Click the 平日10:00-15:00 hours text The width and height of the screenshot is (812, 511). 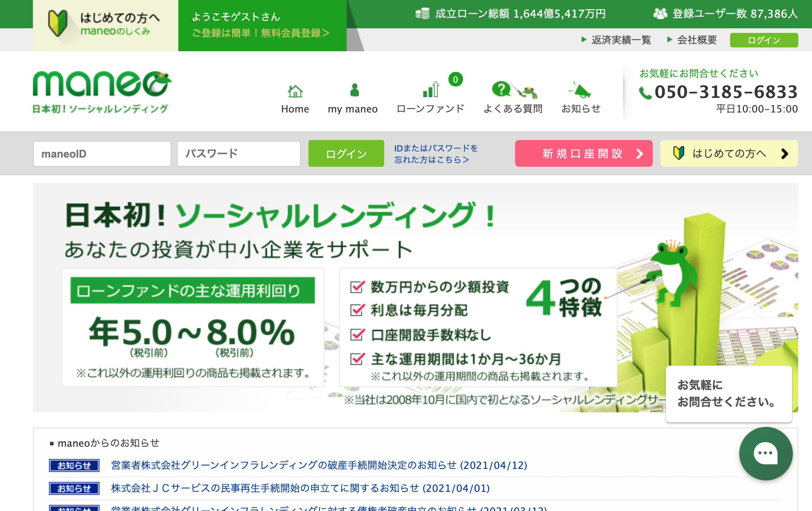pyautogui.click(x=757, y=109)
